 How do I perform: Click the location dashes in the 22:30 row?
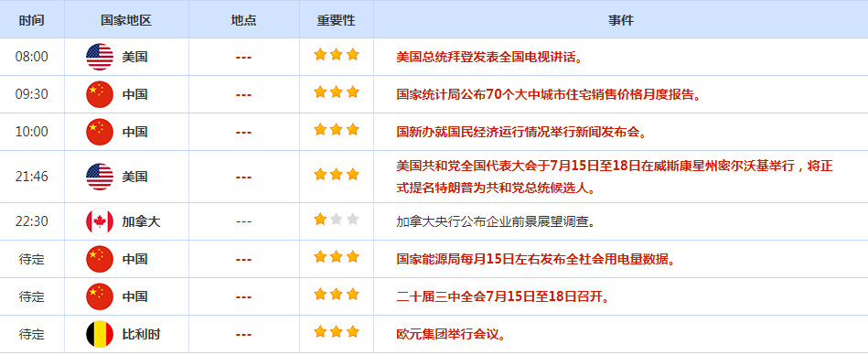[243, 222]
